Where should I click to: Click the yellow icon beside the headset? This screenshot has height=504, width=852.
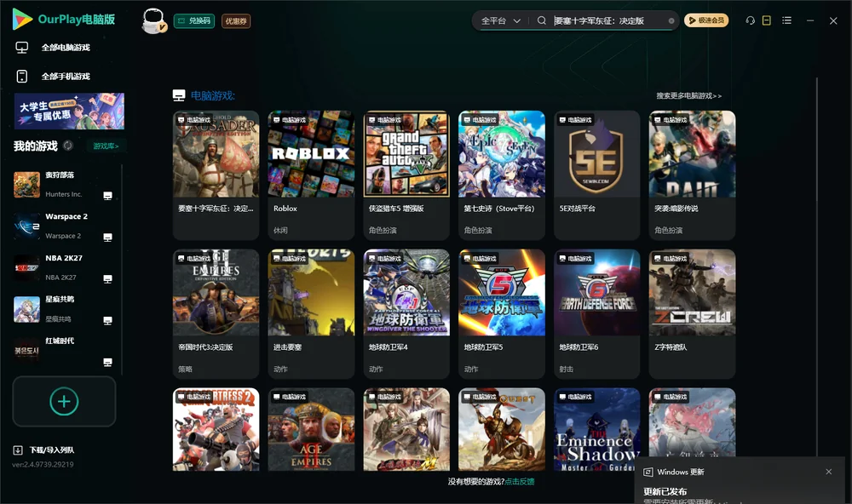pyautogui.click(x=767, y=20)
